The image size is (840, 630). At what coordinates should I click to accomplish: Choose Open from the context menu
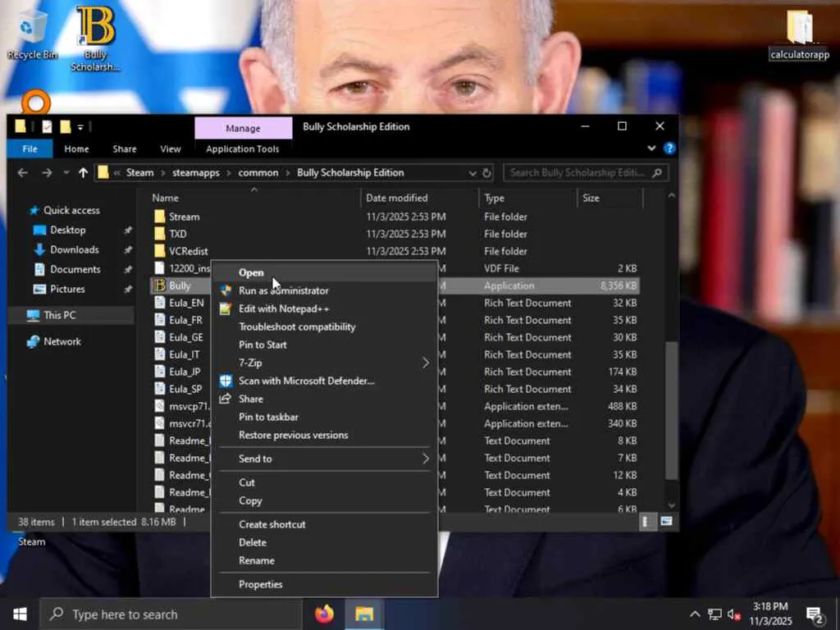[325, 272]
